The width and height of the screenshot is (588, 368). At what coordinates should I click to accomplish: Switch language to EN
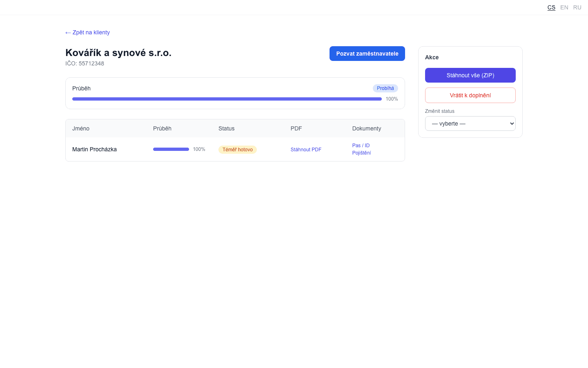tap(564, 7)
